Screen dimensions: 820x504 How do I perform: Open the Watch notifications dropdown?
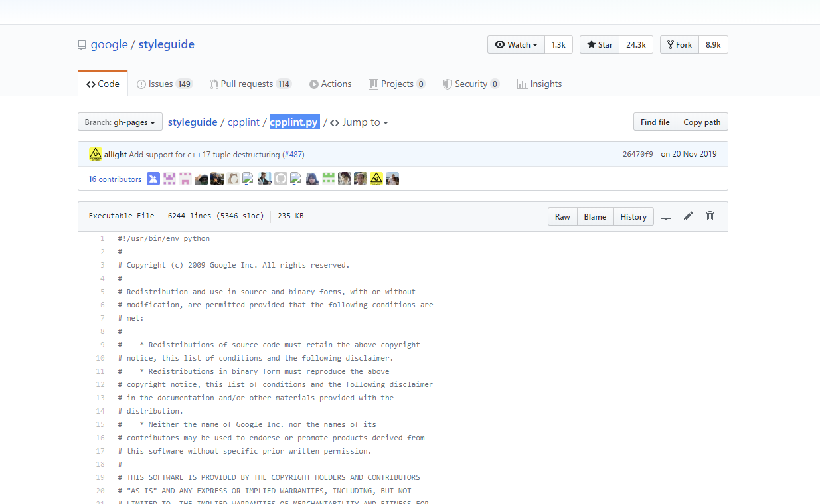[x=517, y=44]
